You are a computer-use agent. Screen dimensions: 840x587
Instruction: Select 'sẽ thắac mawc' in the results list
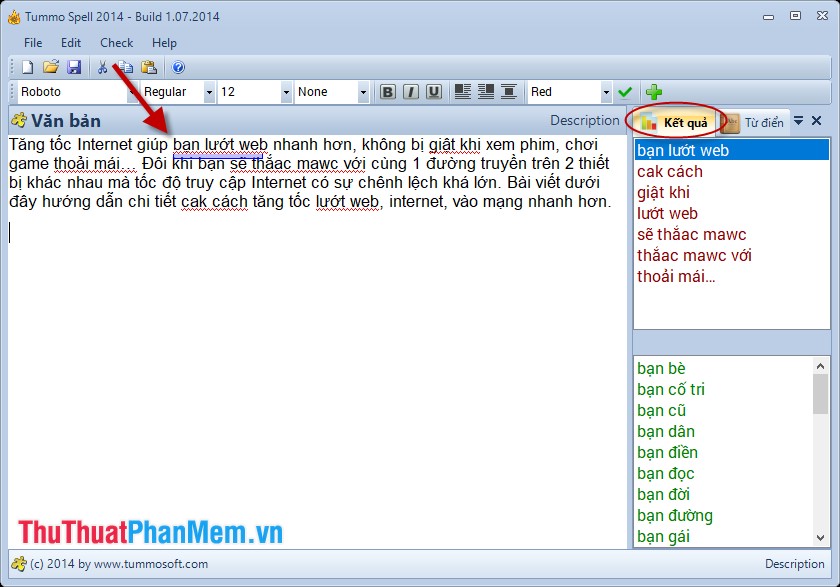coord(731,234)
